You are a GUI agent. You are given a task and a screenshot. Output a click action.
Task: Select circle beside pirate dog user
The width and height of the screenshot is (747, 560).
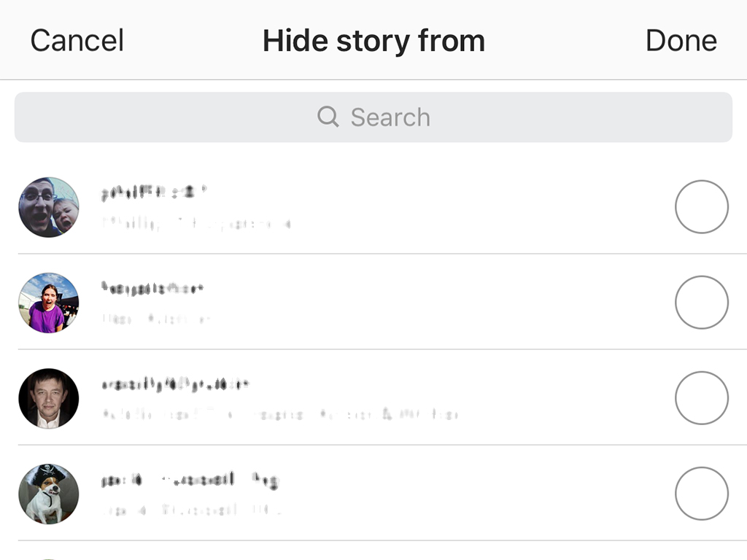[x=701, y=494]
